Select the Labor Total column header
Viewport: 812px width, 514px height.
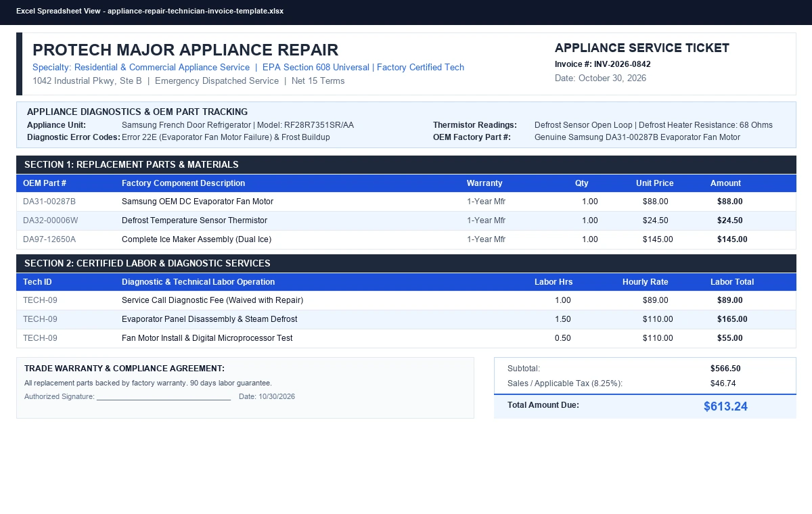point(732,282)
